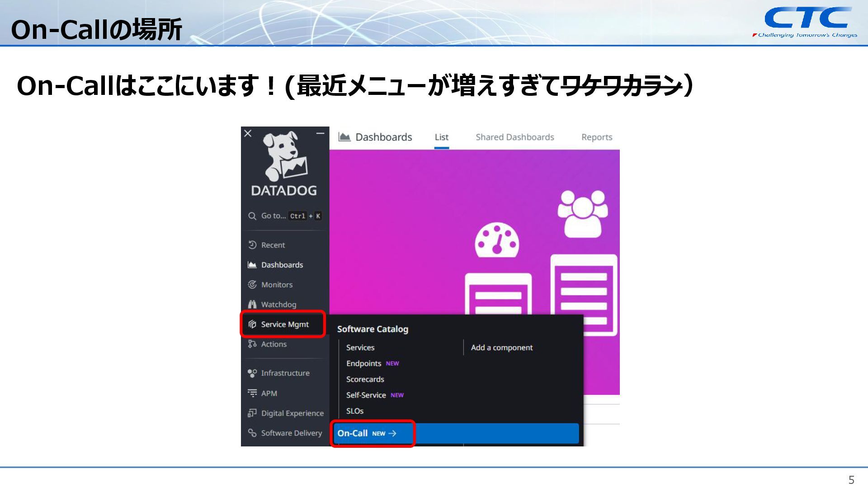
Task: Click the Datadog dog logo
Action: 285,156
